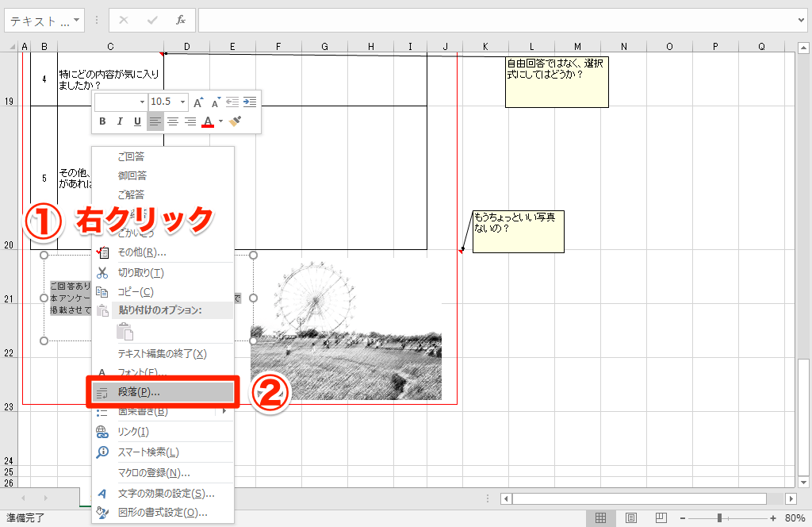Click inside the formula bar field
812x527 pixels.
pos(498,20)
